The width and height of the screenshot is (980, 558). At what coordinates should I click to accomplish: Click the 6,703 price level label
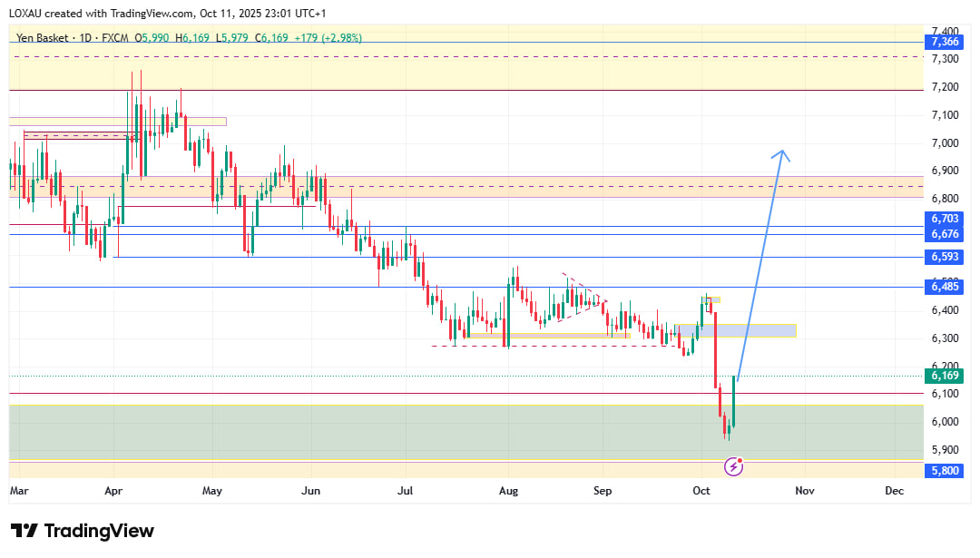(941, 219)
